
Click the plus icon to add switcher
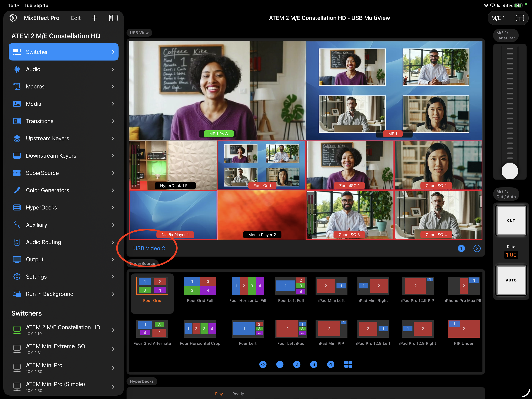click(x=95, y=18)
